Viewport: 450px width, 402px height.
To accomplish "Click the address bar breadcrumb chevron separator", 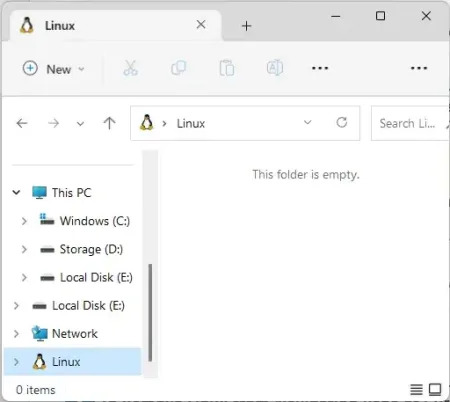I will pyautogui.click(x=164, y=124).
